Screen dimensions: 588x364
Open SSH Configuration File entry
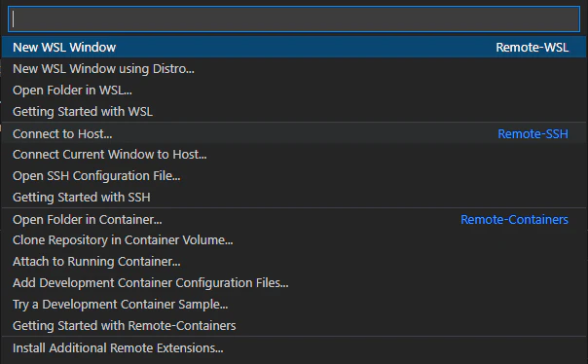coord(294,176)
